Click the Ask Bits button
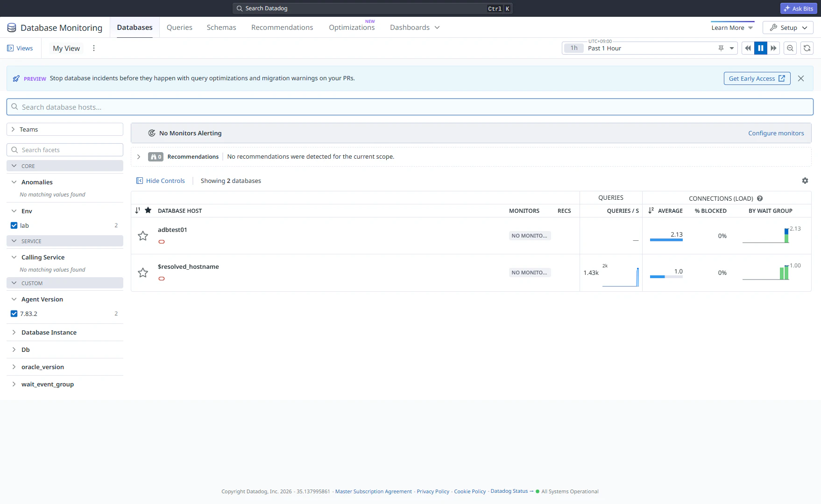The image size is (821, 504). (799, 8)
